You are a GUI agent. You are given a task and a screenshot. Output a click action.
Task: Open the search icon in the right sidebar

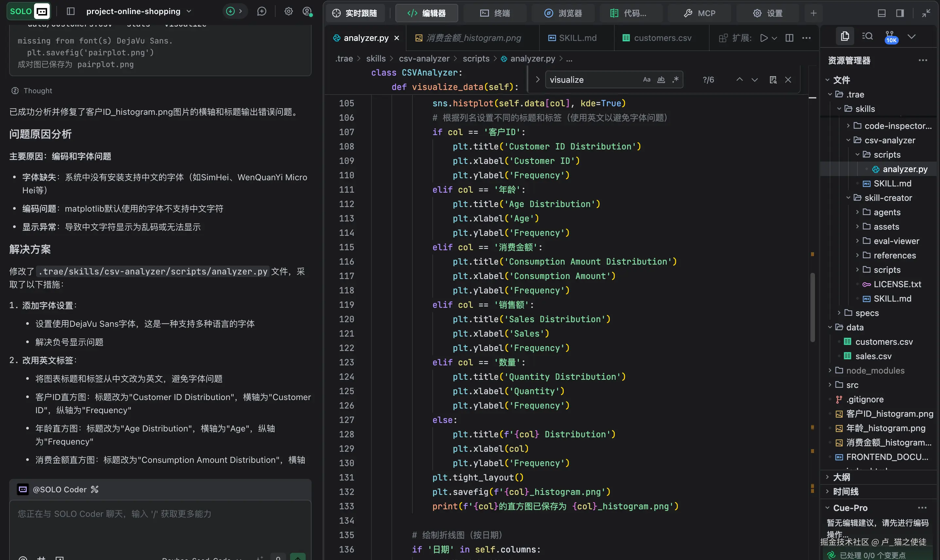pyautogui.click(x=868, y=36)
